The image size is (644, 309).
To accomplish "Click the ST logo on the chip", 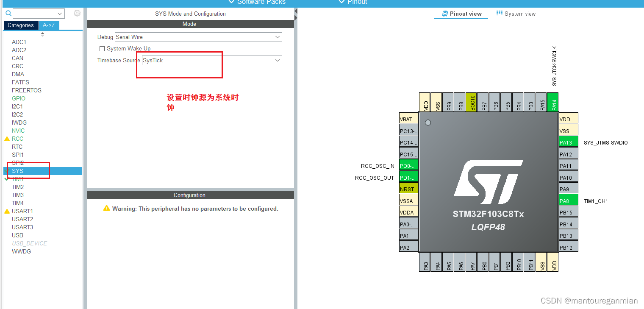I will click(x=488, y=182).
